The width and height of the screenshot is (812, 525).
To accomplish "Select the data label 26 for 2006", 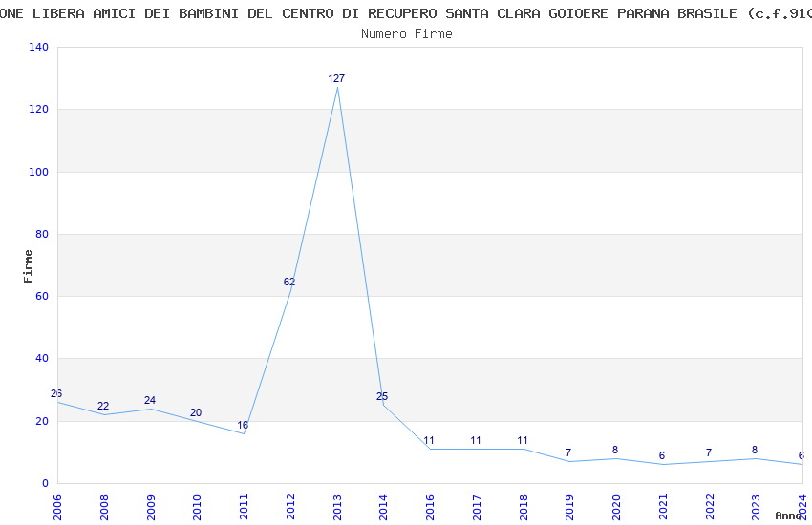I will pyautogui.click(x=56, y=393).
